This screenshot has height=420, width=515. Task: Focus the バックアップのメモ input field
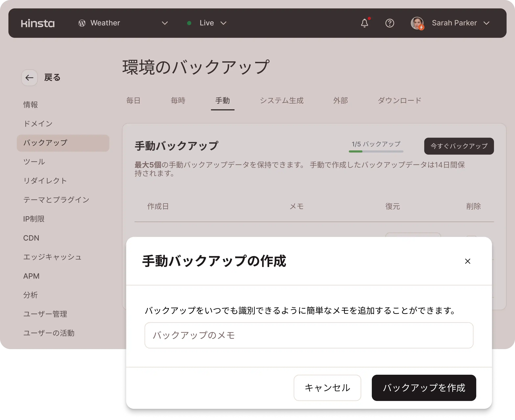tap(309, 335)
